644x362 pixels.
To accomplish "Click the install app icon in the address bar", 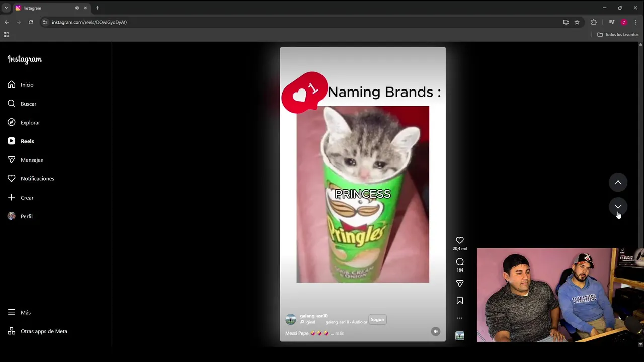I will (566, 22).
